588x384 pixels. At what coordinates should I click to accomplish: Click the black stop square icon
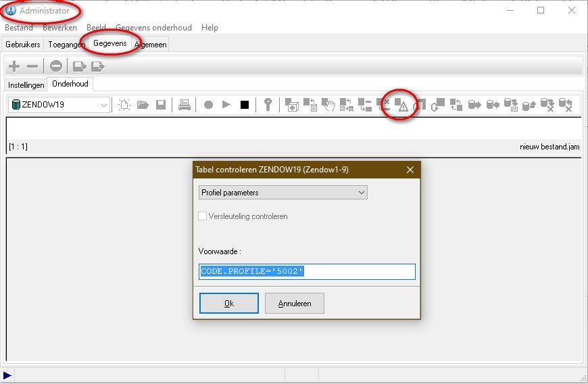click(245, 105)
